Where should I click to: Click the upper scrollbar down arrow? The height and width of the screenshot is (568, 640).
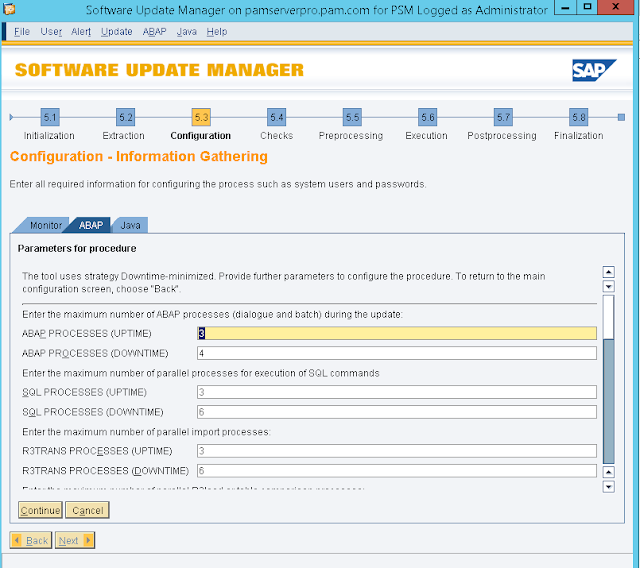click(609, 286)
